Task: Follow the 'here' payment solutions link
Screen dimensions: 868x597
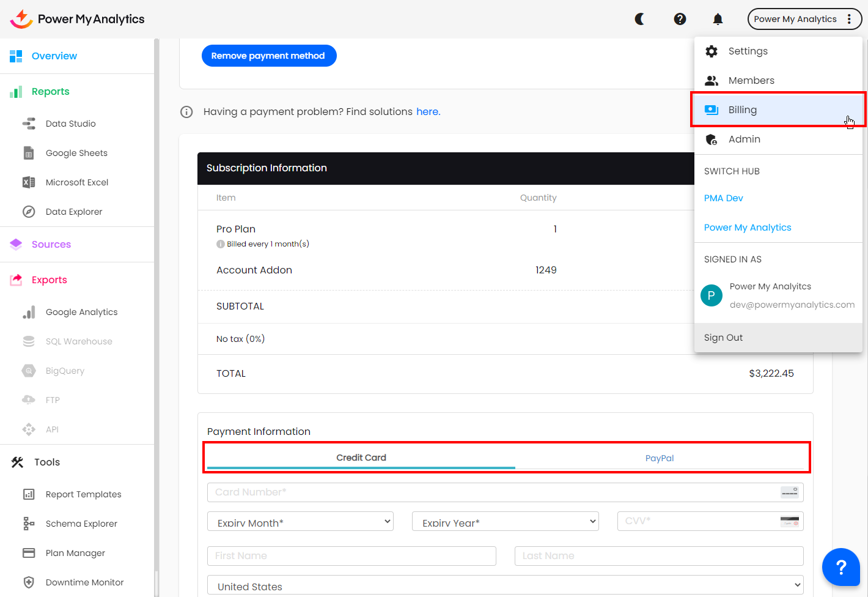Action: (x=428, y=112)
